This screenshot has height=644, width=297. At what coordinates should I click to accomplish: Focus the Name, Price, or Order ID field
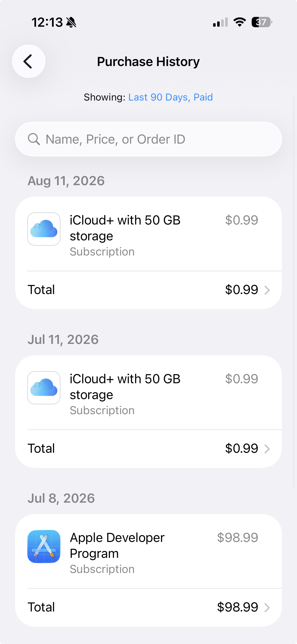point(148,139)
